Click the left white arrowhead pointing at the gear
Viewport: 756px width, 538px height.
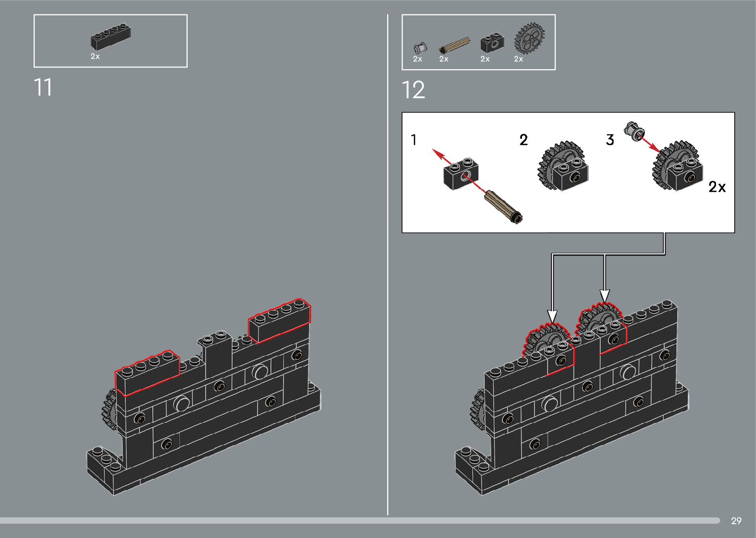tap(553, 316)
